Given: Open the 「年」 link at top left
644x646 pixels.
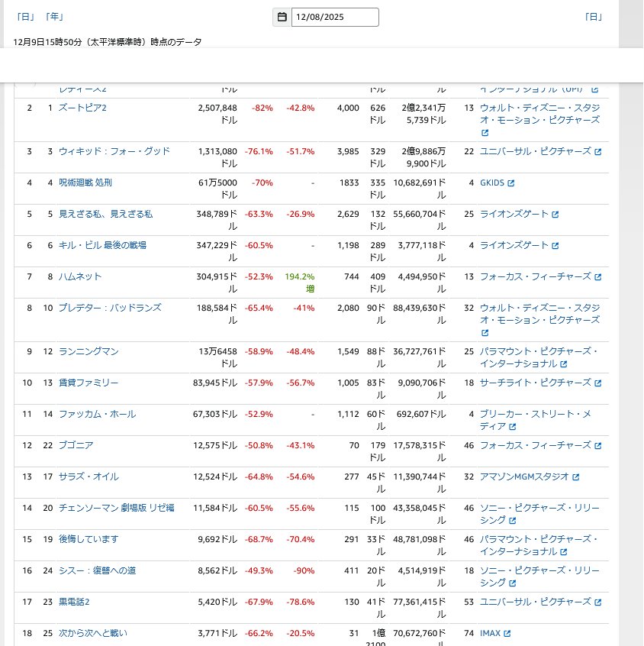Looking at the screenshot, I should [x=54, y=17].
